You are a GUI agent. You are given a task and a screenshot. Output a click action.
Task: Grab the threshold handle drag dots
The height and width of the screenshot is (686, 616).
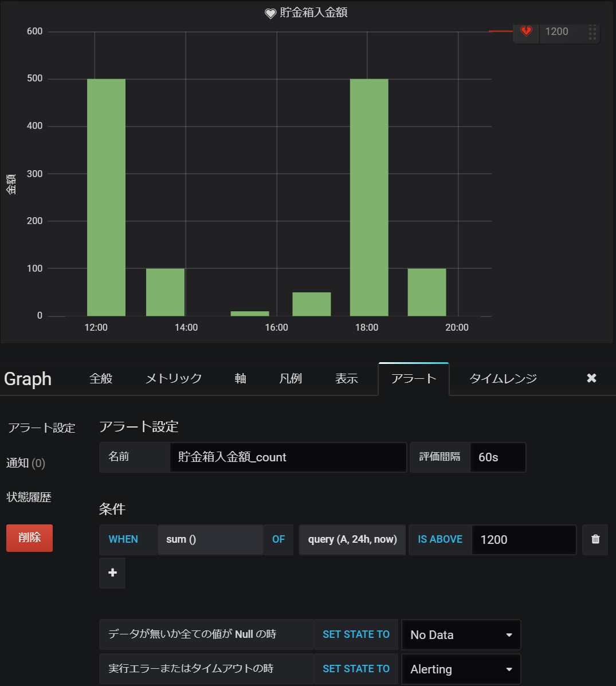(x=593, y=32)
